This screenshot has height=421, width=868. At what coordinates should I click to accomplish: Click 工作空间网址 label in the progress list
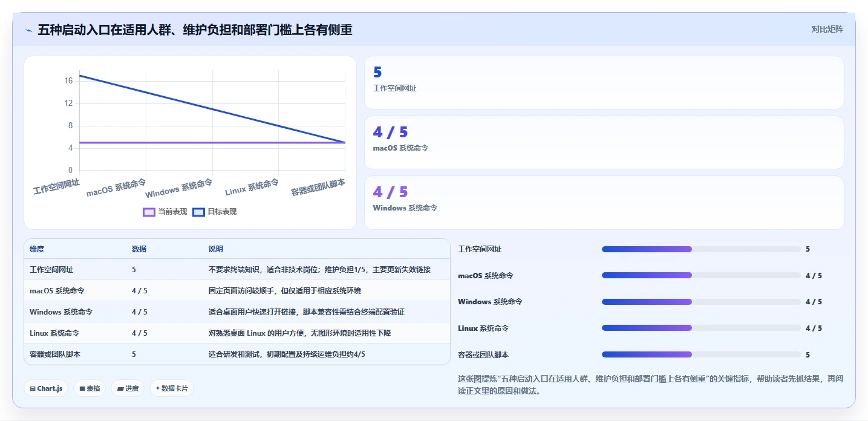pos(480,249)
